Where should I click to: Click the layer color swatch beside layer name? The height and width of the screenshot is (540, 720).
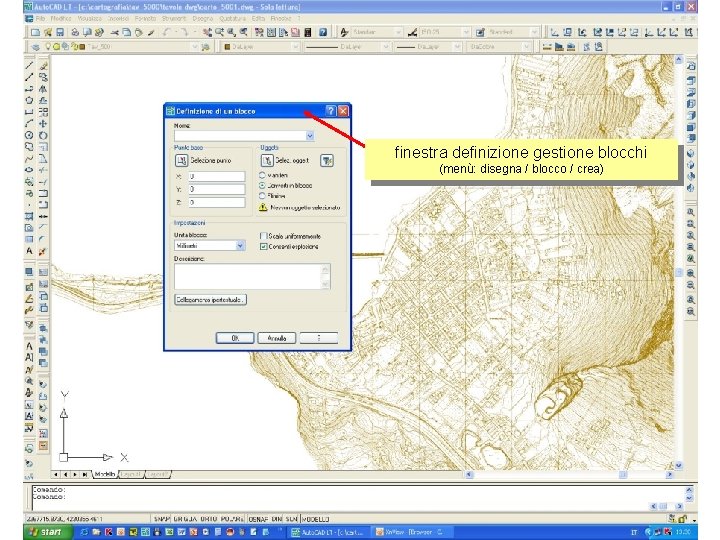(82, 47)
